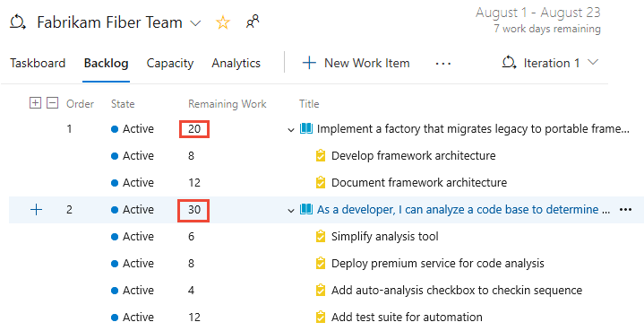
Task: Click order number 1
Action: click(x=69, y=129)
